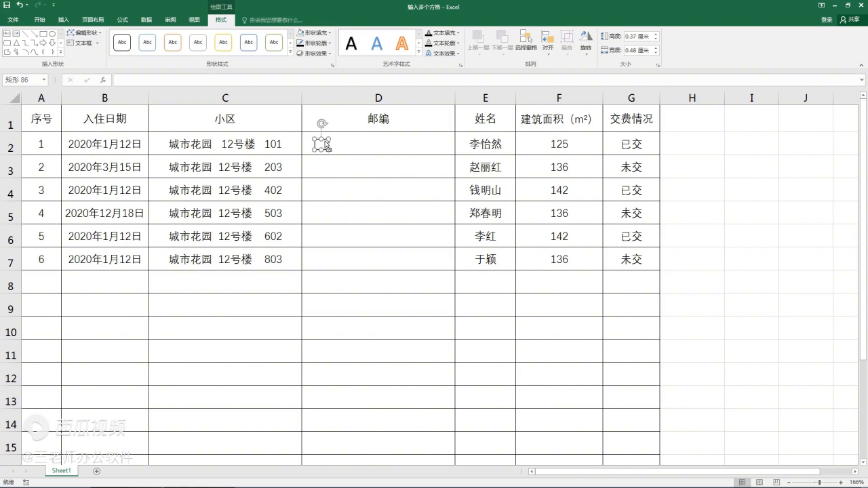
Task: Click the rotation handle of selected shape
Action: pyautogui.click(x=322, y=123)
